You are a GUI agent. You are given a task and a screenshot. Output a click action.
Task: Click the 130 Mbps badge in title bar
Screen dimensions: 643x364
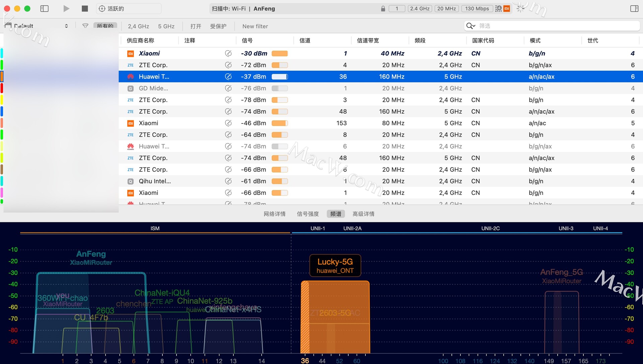click(477, 9)
